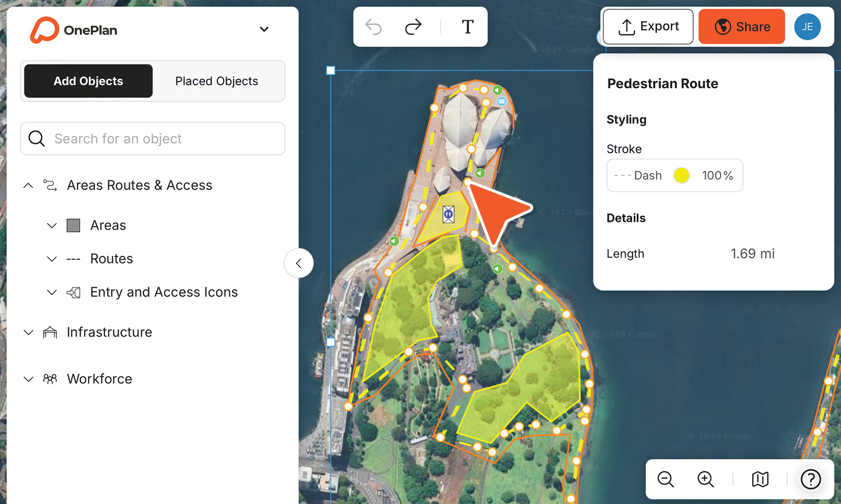Open the map view icon

(x=760, y=479)
